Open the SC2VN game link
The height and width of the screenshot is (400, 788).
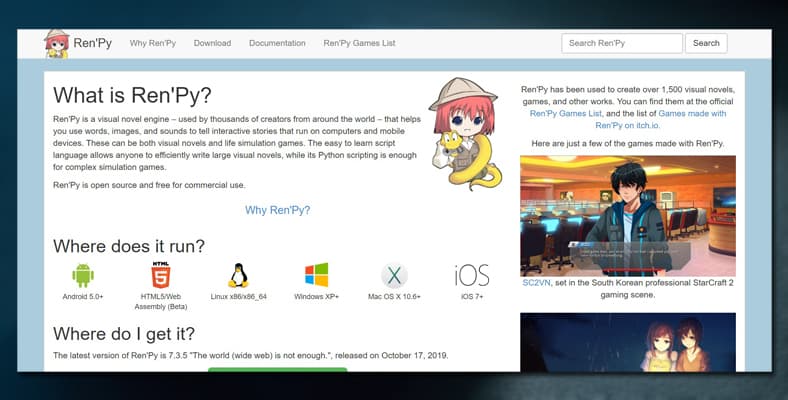tap(536, 283)
